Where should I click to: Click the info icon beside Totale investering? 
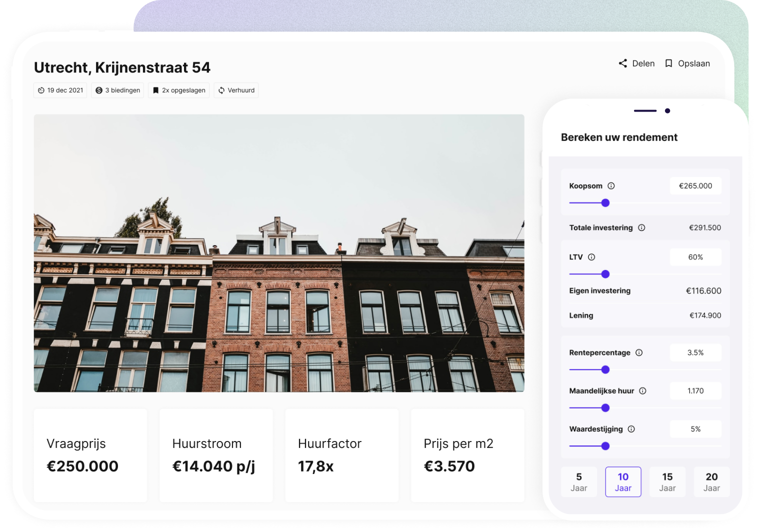pos(642,227)
